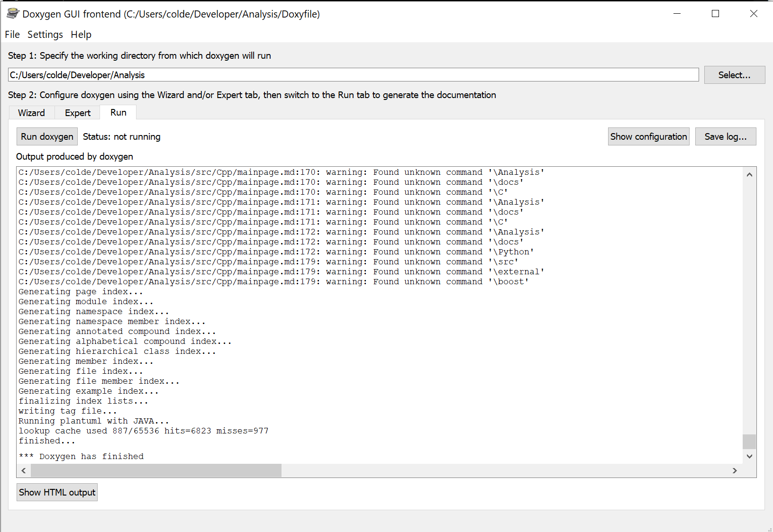Click the 'finalizing index lists...' line

click(x=83, y=401)
